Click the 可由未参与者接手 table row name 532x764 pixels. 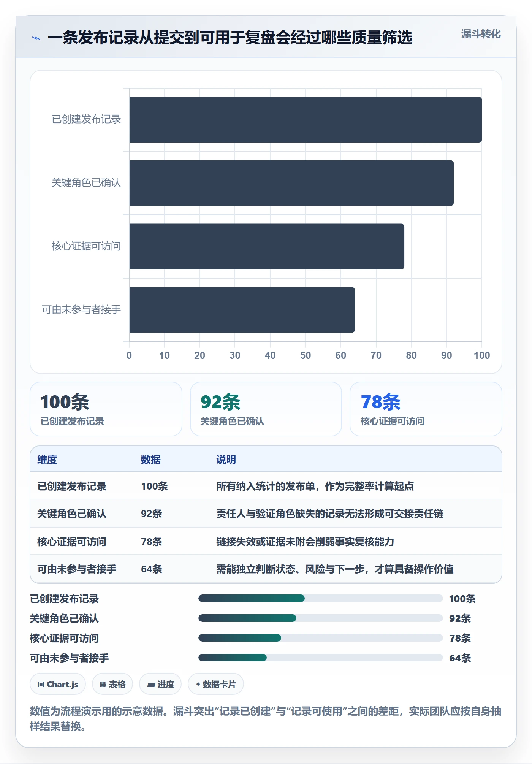coord(77,569)
